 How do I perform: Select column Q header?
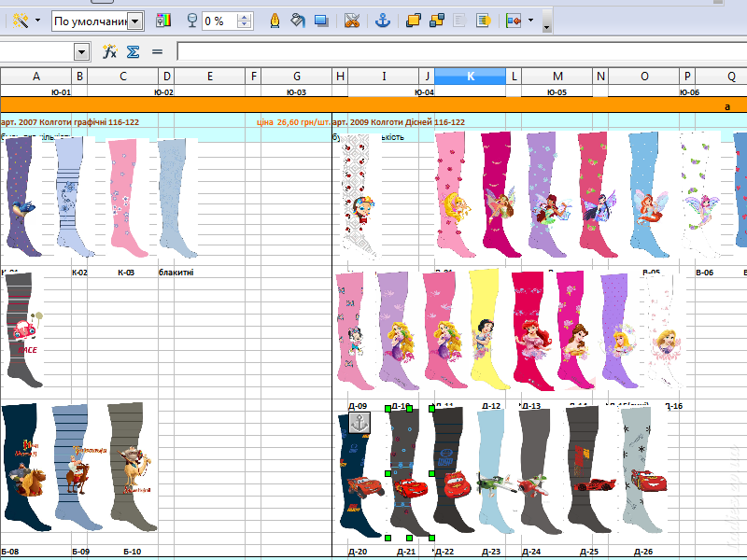721,77
